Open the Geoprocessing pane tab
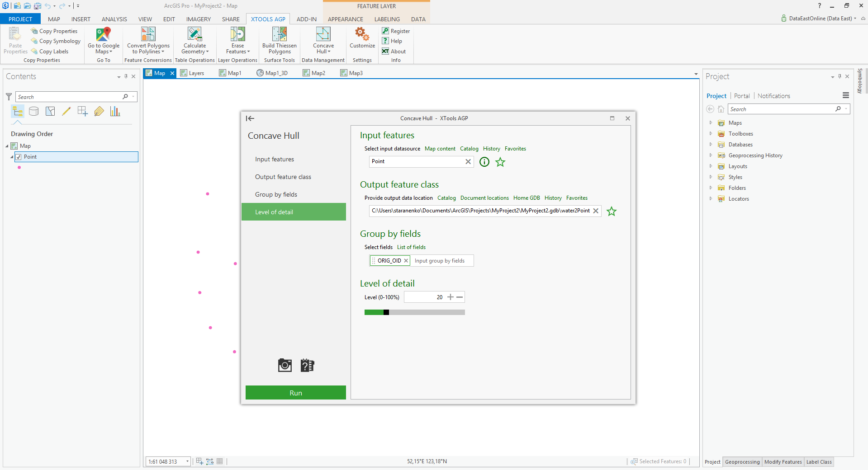 (742, 462)
